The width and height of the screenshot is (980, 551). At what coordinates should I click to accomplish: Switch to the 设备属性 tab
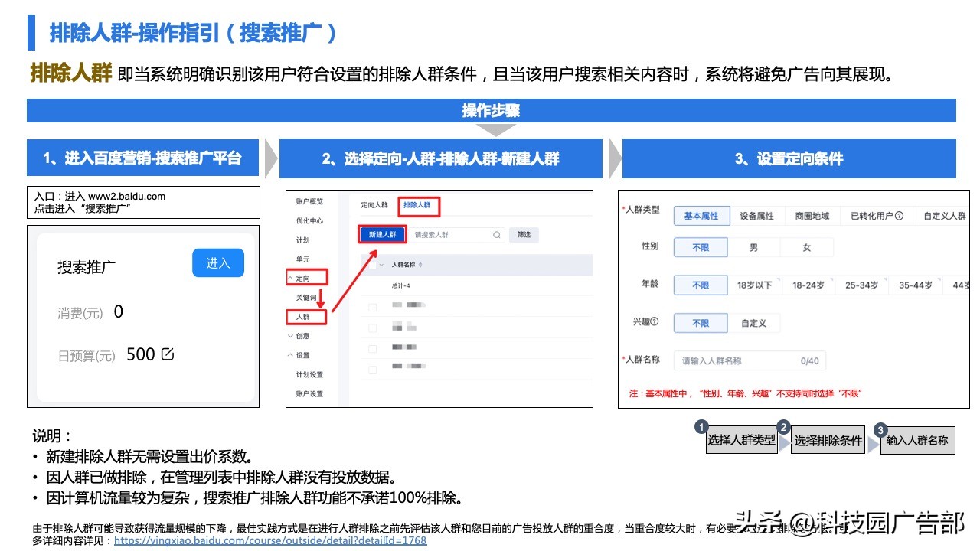(758, 216)
